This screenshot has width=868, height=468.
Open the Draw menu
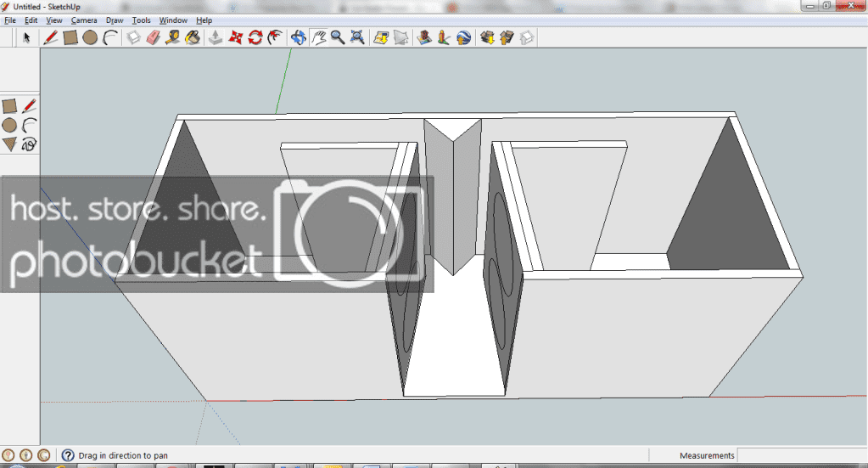click(x=115, y=20)
